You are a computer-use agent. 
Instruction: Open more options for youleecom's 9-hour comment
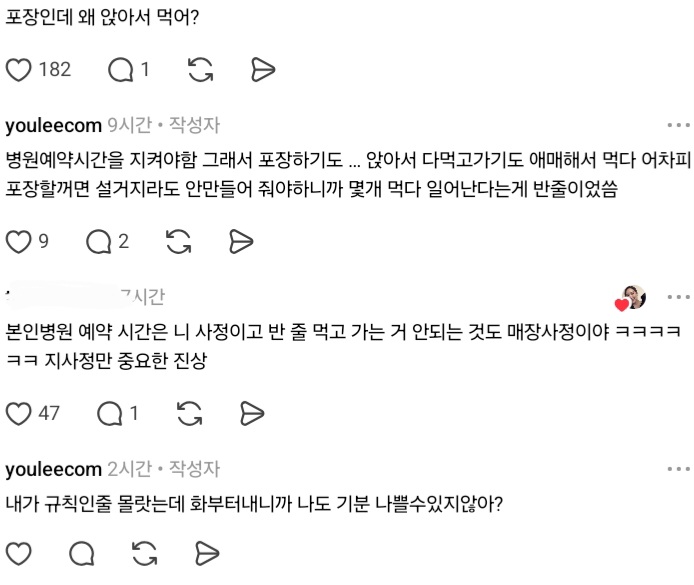677,126
